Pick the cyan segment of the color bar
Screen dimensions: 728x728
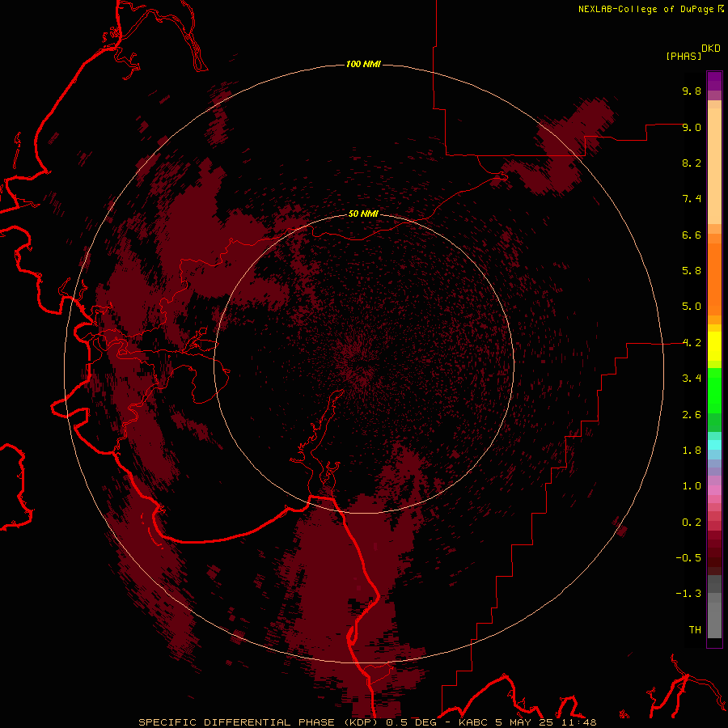tap(714, 445)
